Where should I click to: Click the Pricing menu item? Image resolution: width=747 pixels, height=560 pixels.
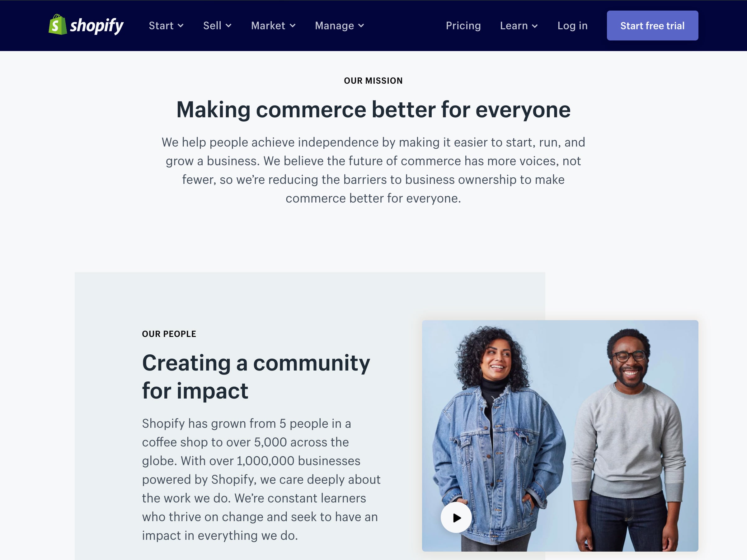pyautogui.click(x=463, y=25)
